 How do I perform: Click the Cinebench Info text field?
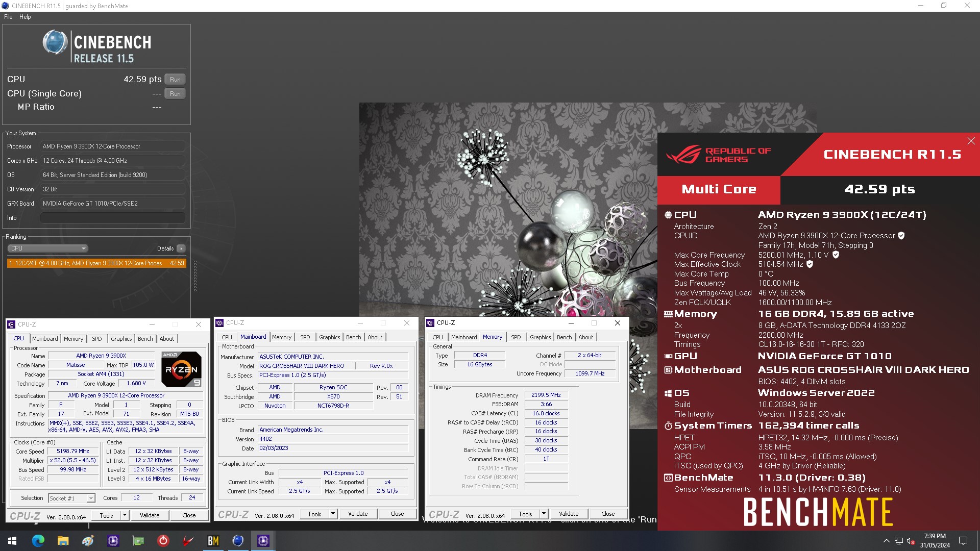coord(113,218)
